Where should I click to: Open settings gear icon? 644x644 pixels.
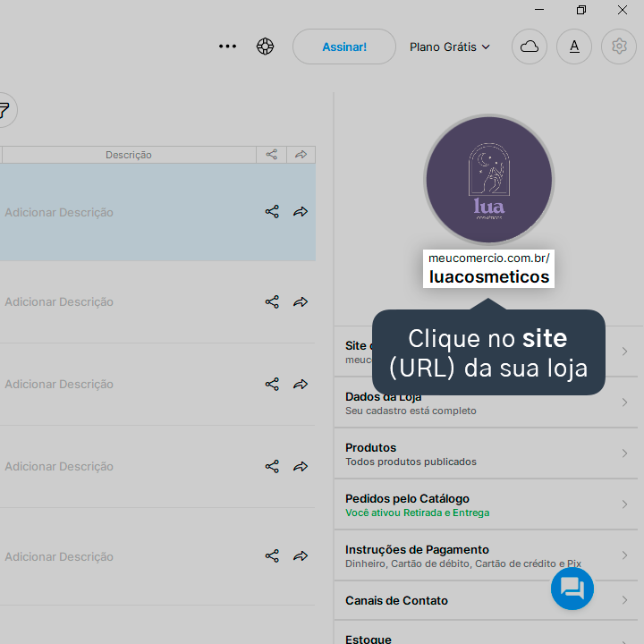(619, 47)
